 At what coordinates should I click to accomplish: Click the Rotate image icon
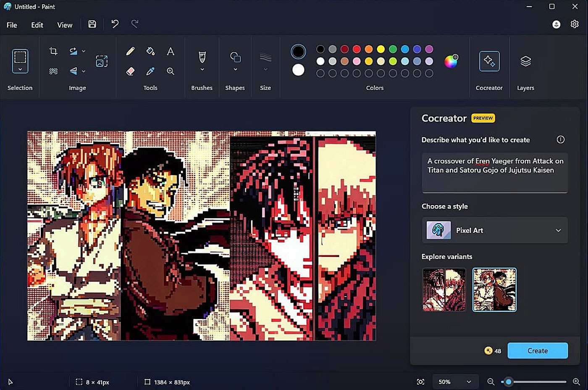[73, 51]
